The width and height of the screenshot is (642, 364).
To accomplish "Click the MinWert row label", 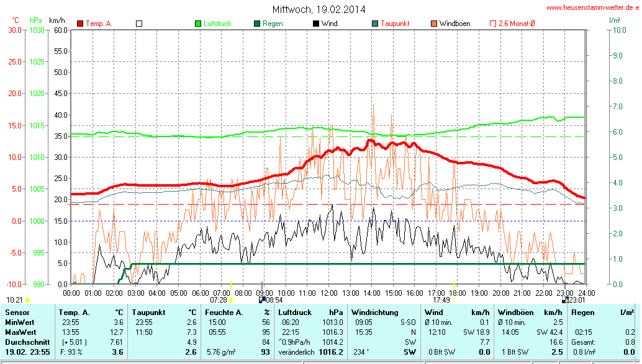I will [x=20, y=322].
